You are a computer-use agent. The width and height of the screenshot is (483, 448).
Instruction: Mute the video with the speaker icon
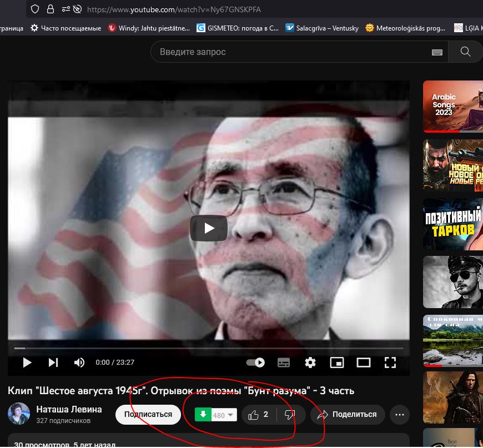[79, 363]
